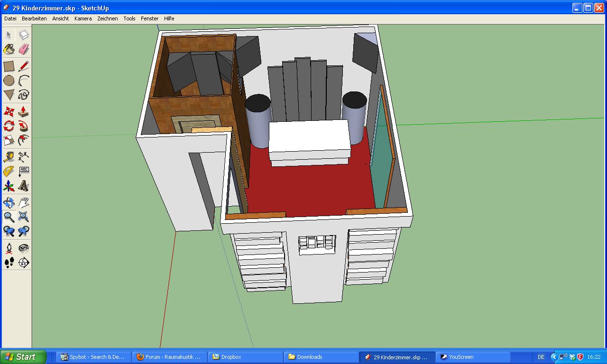Pick the Paint Bucket tool
Image resolution: width=607 pixels, height=364 pixels.
pyautogui.click(x=9, y=49)
